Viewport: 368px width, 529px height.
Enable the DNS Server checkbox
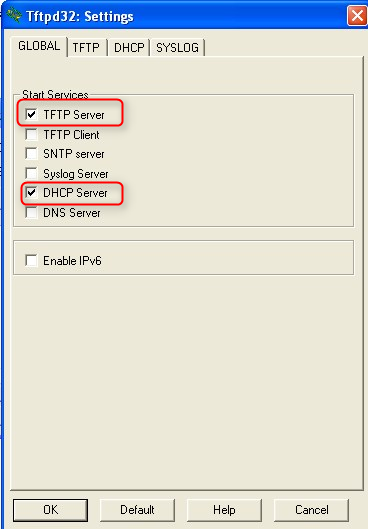pos(31,213)
